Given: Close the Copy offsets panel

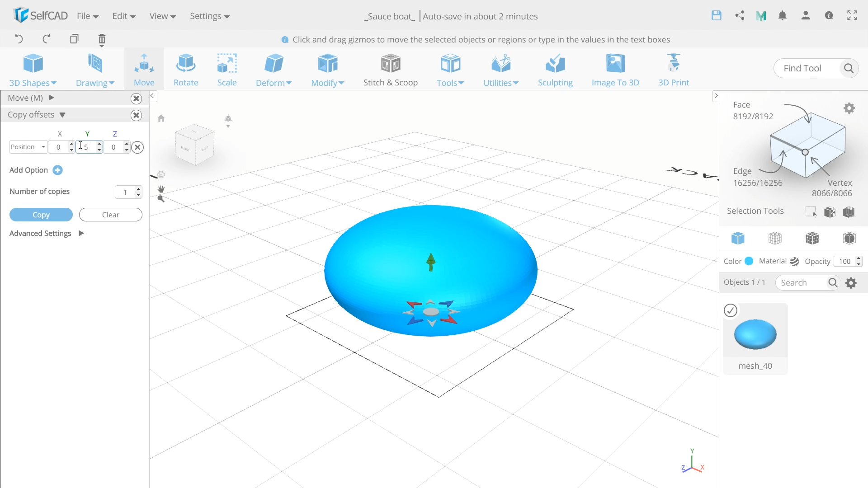Looking at the screenshot, I should coord(136,115).
